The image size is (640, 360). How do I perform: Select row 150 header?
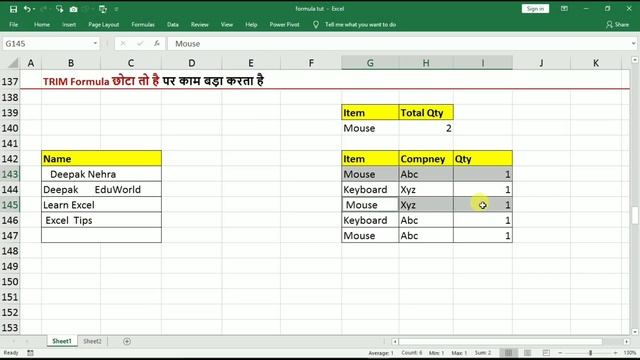pyautogui.click(x=10, y=282)
